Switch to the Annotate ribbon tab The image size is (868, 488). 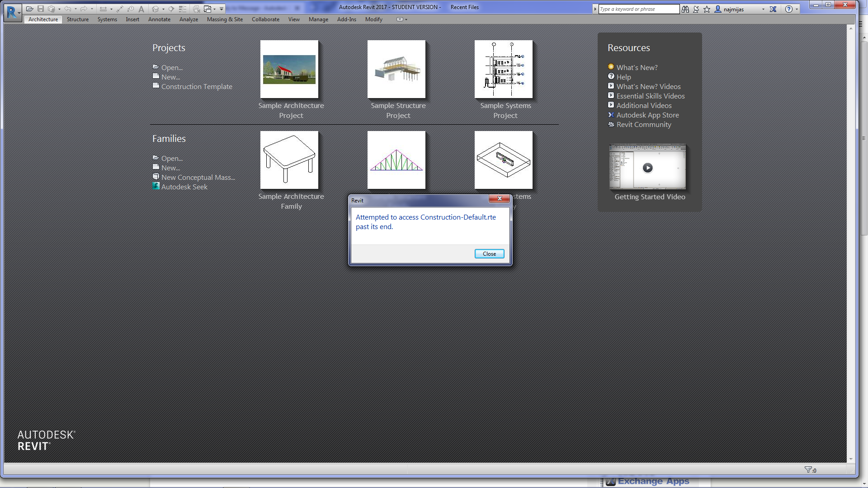(159, 19)
